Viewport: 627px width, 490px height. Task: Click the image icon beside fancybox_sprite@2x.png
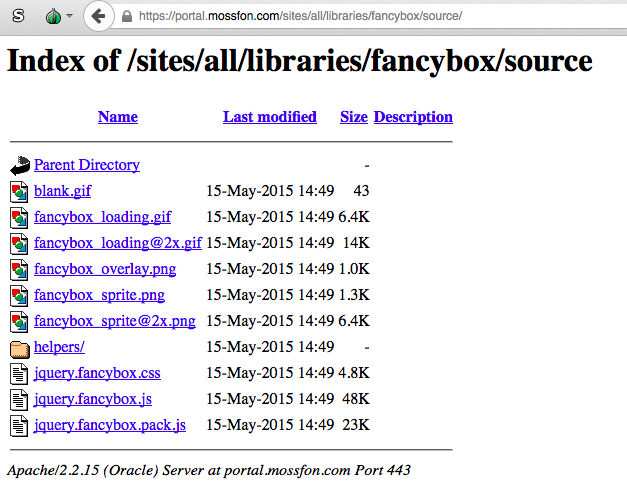(x=19, y=322)
